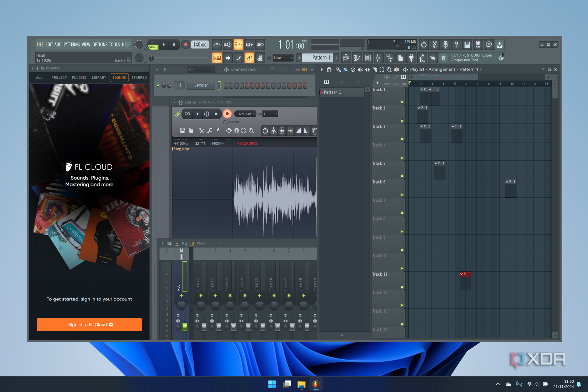The image size is (588, 392).
Task: Click the export download icon in toolbar
Action: 500,45
